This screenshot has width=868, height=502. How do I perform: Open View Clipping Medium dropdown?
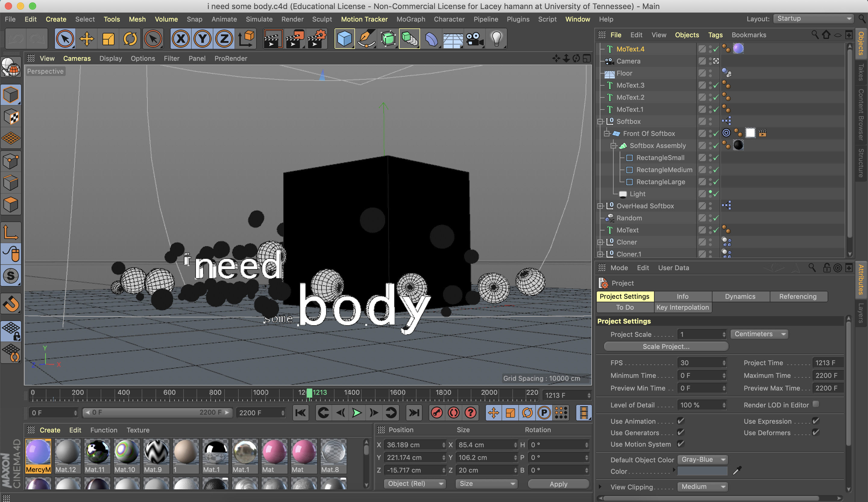(x=703, y=487)
